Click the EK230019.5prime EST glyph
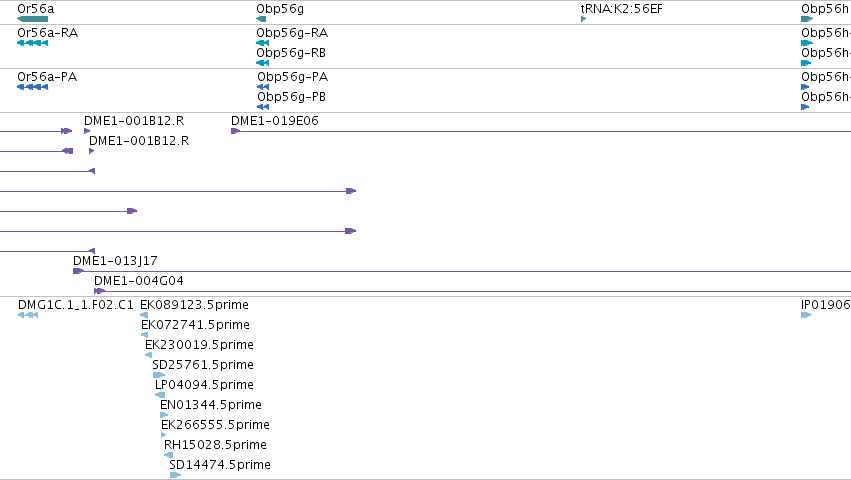This screenshot has width=851, height=480. 148,355
